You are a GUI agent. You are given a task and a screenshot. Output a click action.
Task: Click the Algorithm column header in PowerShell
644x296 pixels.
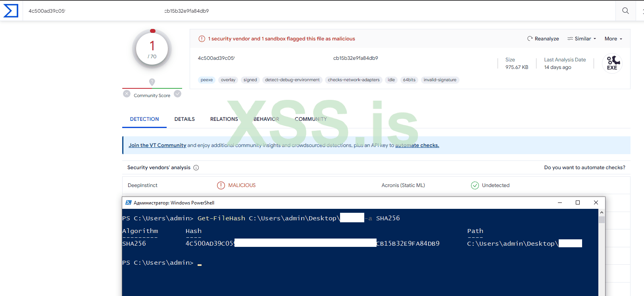coord(140,231)
